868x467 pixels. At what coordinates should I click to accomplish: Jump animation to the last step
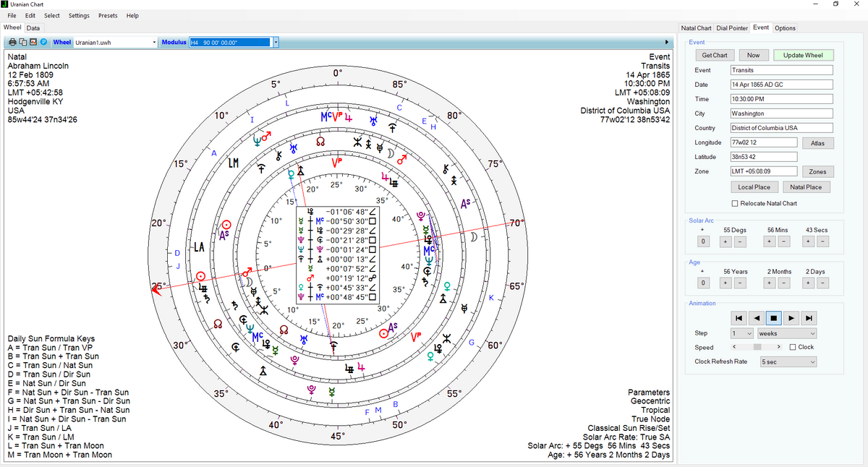[809, 317]
